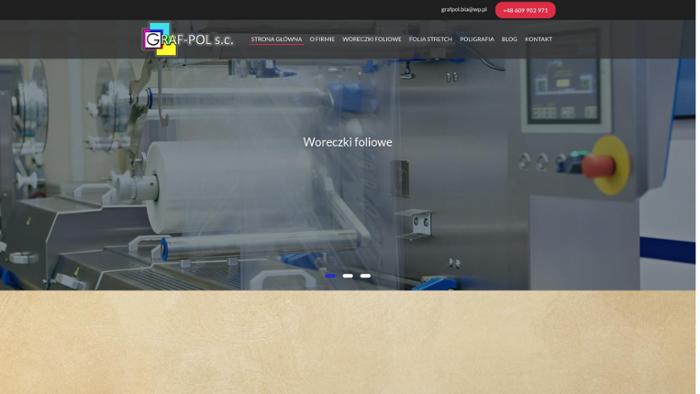Image resolution: width=700 pixels, height=394 pixels.
Task: Click the GRAF-POL s.c. logo
Action: coord(188,39)
